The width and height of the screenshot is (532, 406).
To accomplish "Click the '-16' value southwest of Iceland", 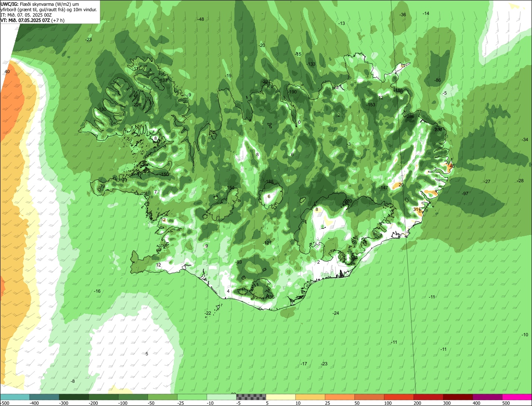I will pyautogui.click(x=97, y=291).
